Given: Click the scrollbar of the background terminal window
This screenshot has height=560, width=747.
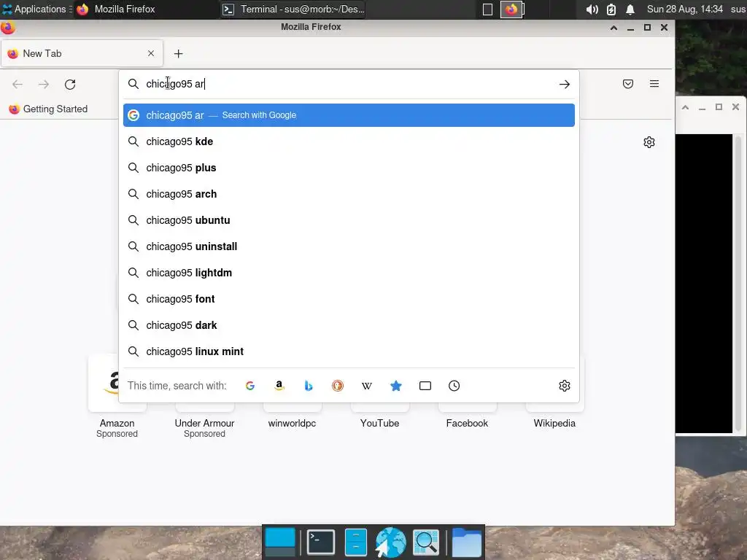Looking at the screenshot, I should click(x=739, y=284).
